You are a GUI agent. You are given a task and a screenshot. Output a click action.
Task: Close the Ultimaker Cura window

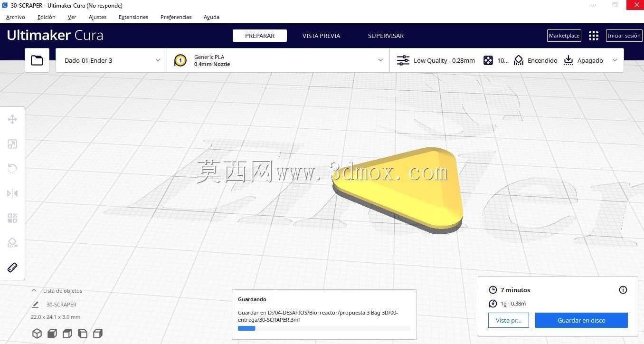pyautogui.click(x=636, y=5)
